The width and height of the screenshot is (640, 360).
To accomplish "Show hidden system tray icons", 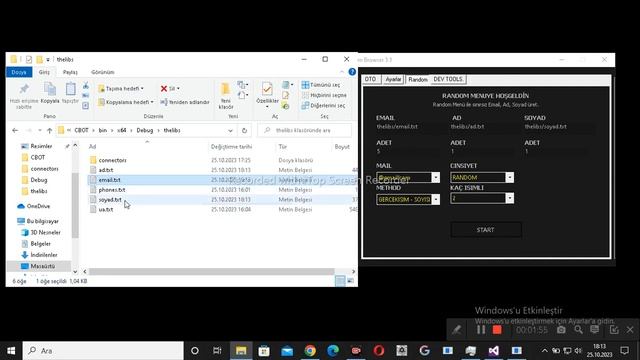I will pos(544,351).
